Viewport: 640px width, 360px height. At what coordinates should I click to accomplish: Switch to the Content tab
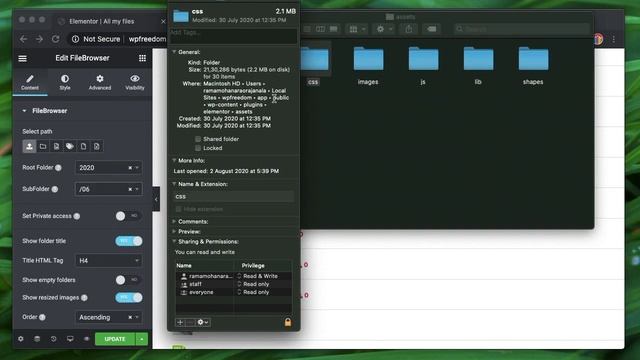point(30,82)
